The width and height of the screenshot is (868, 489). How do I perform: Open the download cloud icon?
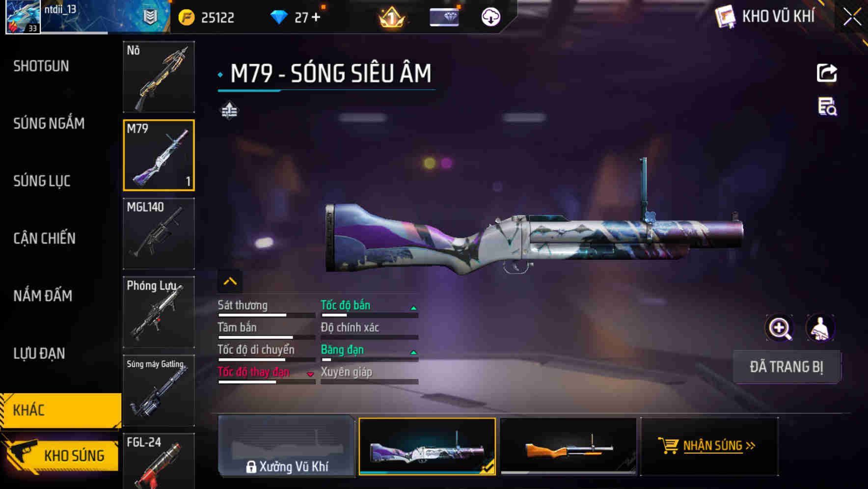pyautogui.click(x=490, y=17)
